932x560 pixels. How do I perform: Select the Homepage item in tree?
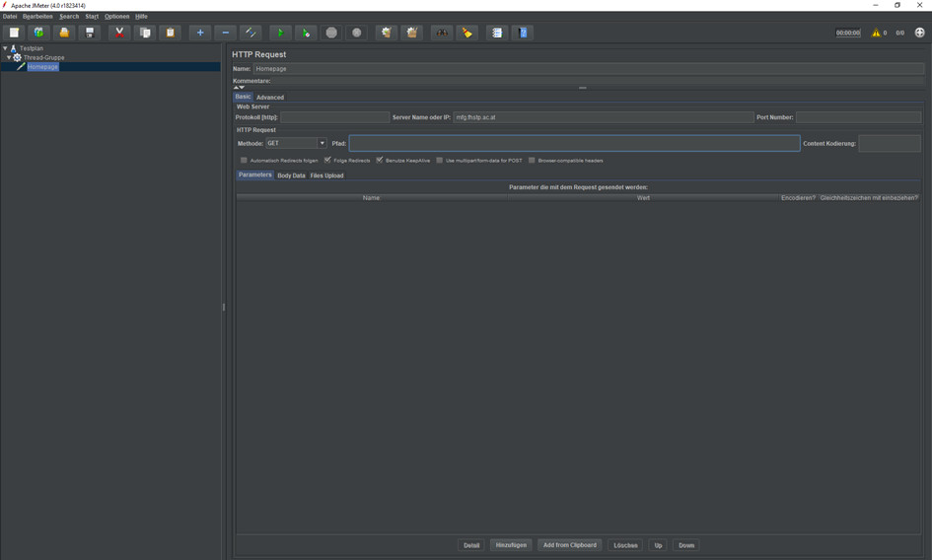[x=42, y=67]
